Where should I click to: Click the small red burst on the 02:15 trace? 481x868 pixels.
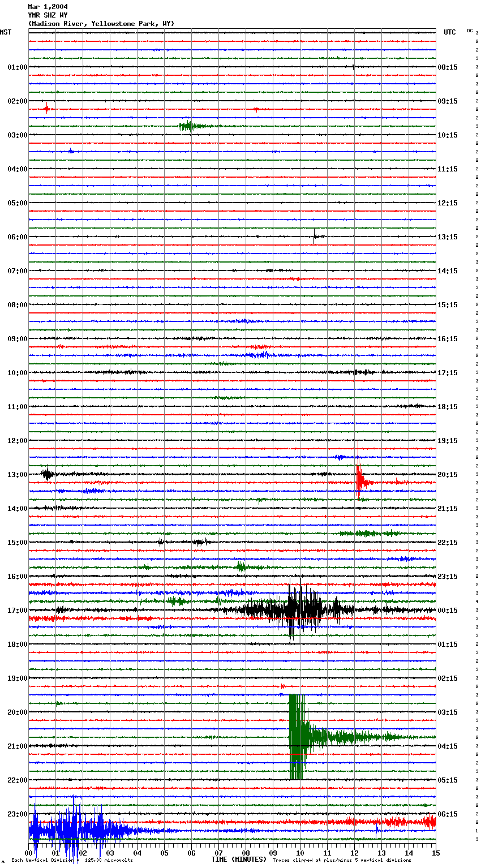pos(47,109)
